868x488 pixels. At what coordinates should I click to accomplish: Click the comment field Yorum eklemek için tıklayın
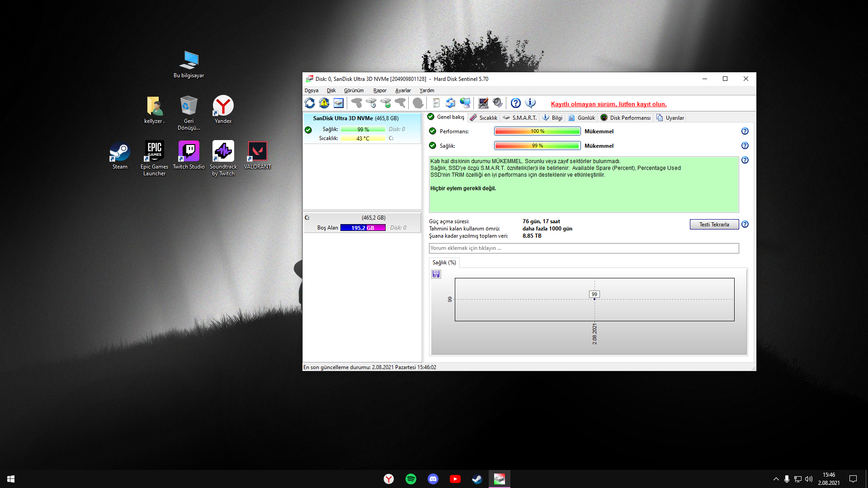[x=583, y=249]
